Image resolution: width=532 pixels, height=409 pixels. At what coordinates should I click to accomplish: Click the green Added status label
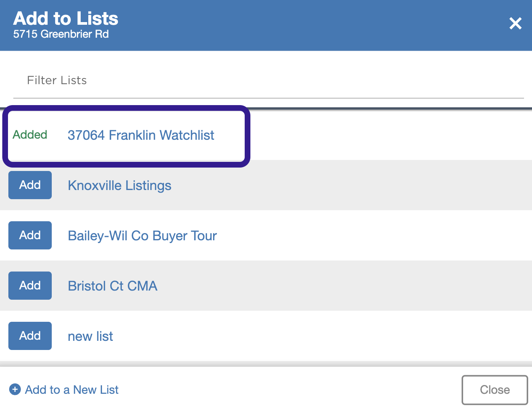pyautogui.click(x=30, y=134)
